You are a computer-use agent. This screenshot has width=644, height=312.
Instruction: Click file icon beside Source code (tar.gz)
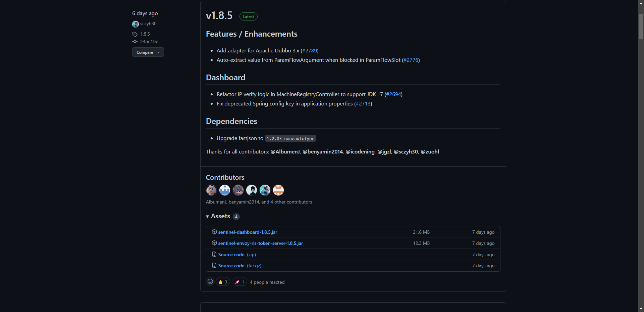point(214,265)
